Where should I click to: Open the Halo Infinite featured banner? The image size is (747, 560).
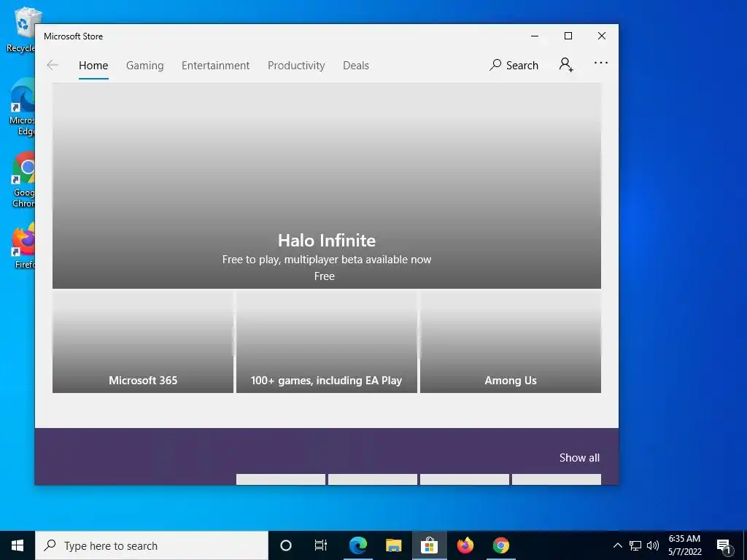[327, 186]
